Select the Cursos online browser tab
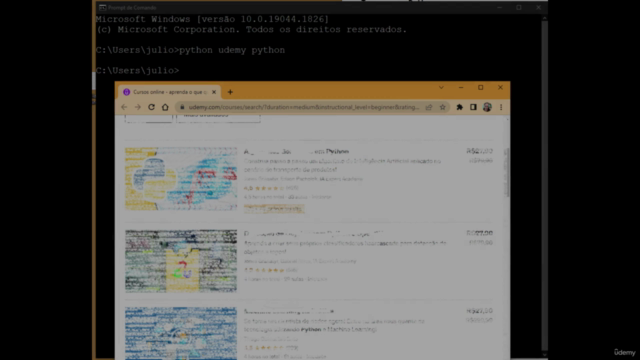 pyautogui.click(x=169, y=92)
